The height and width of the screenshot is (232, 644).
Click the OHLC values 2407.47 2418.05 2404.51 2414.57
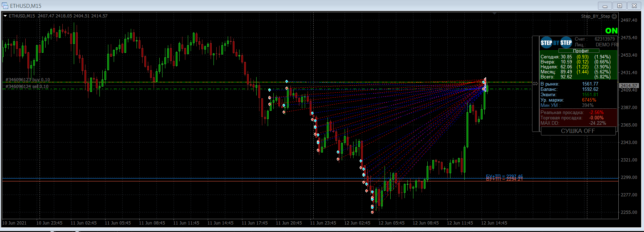[x=73, y=16]
